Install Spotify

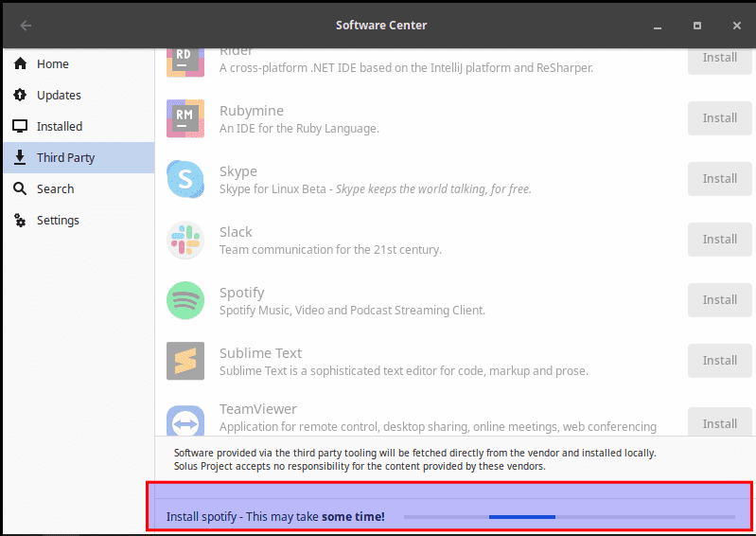click(720, 300)
